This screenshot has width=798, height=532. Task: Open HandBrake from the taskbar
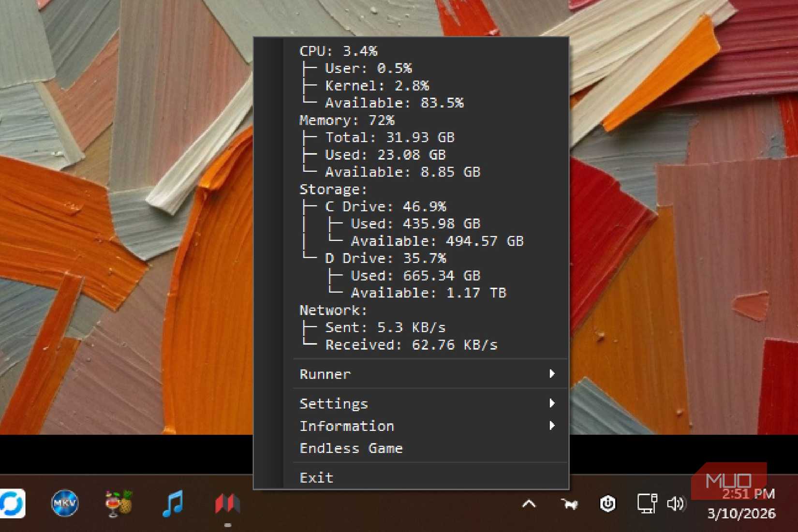point(118,504)
